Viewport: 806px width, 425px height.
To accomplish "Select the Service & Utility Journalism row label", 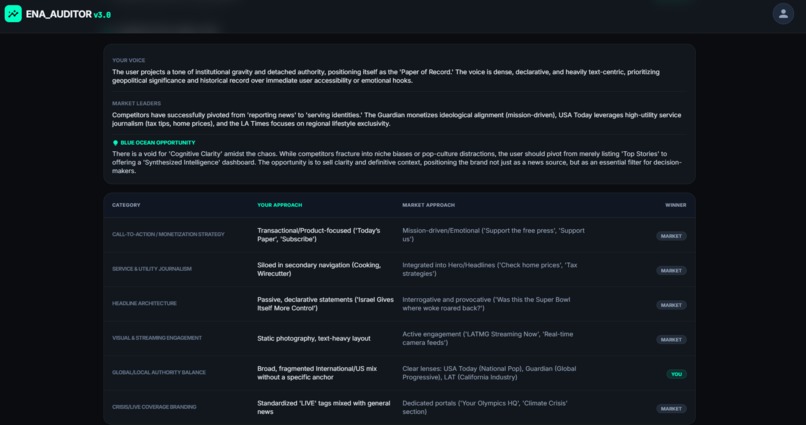I will [152, 269].
